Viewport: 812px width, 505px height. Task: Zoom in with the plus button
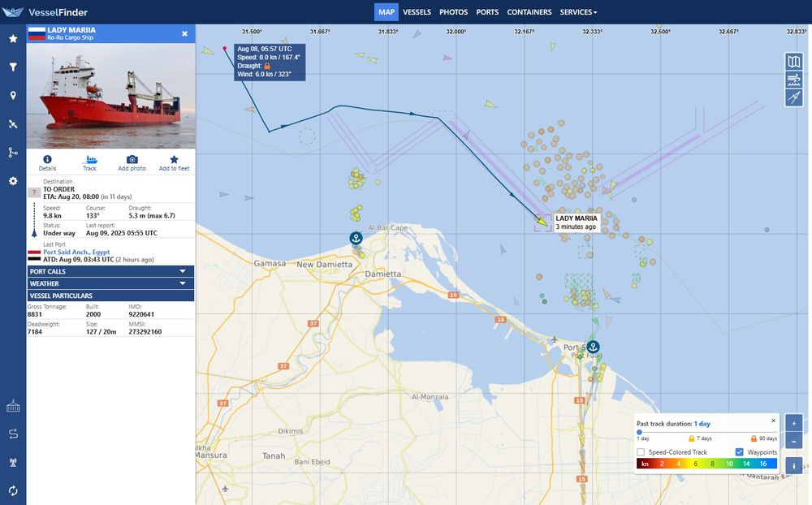[x=794, y=423]
